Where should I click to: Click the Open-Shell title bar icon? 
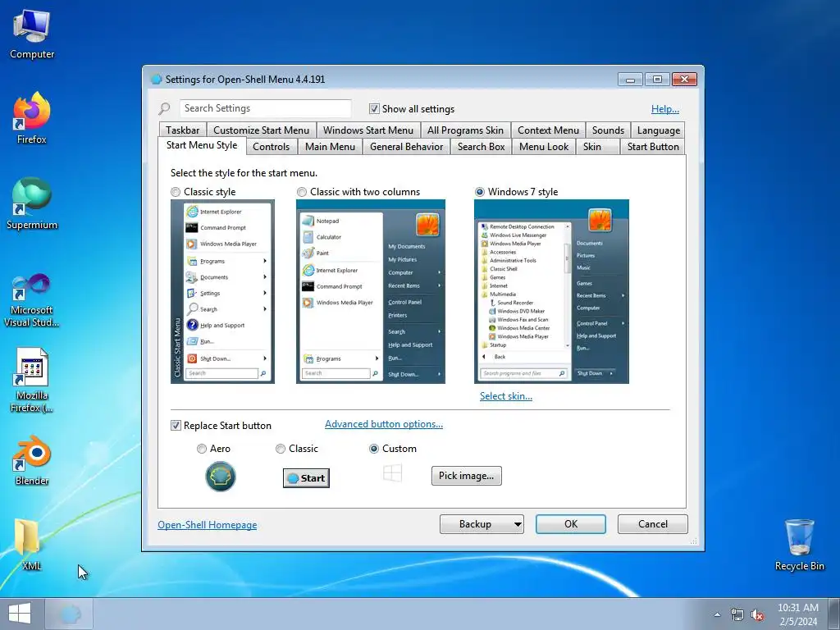[x=156, y=80]
